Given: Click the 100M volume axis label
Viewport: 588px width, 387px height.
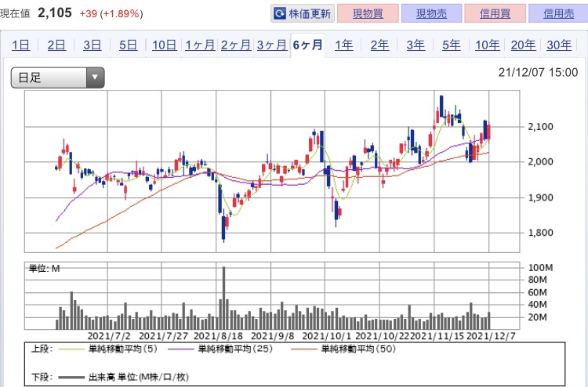Looking at the screenshot, I should tap(540, 267).
